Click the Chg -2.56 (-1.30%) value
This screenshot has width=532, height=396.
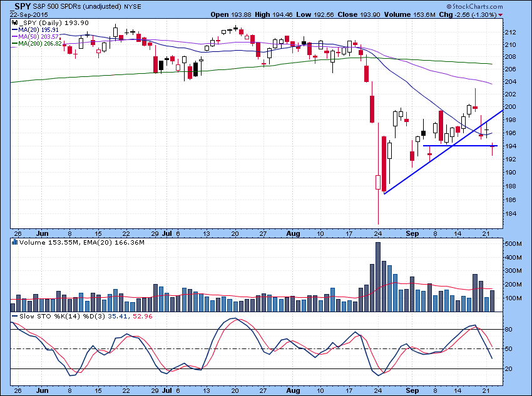(468, 14)
